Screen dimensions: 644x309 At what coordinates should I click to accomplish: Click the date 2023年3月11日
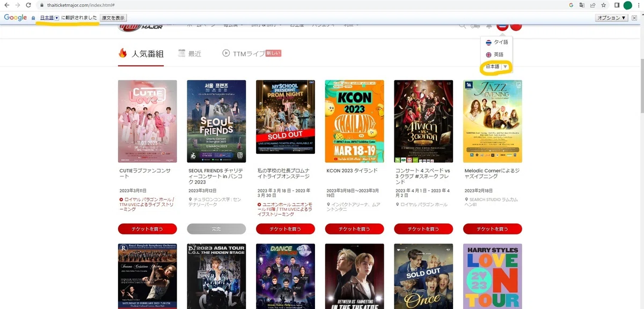(x=133, y=190)
